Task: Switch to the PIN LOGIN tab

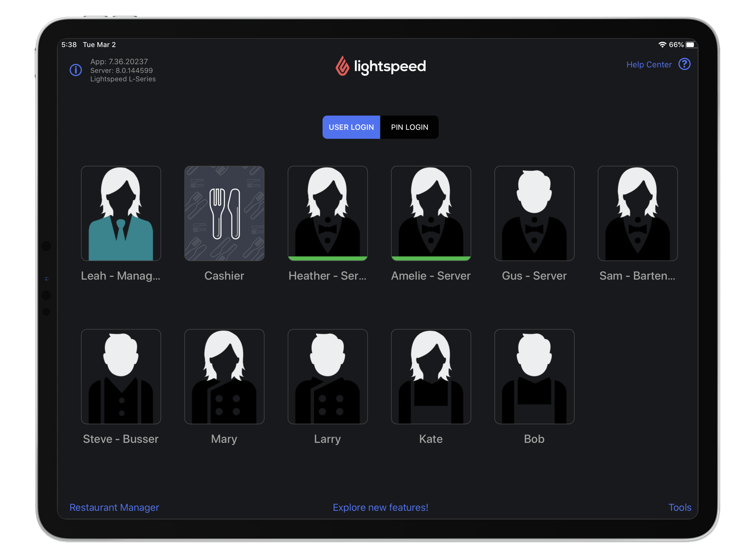Action: pyautogui.click(x=409, y=127)
